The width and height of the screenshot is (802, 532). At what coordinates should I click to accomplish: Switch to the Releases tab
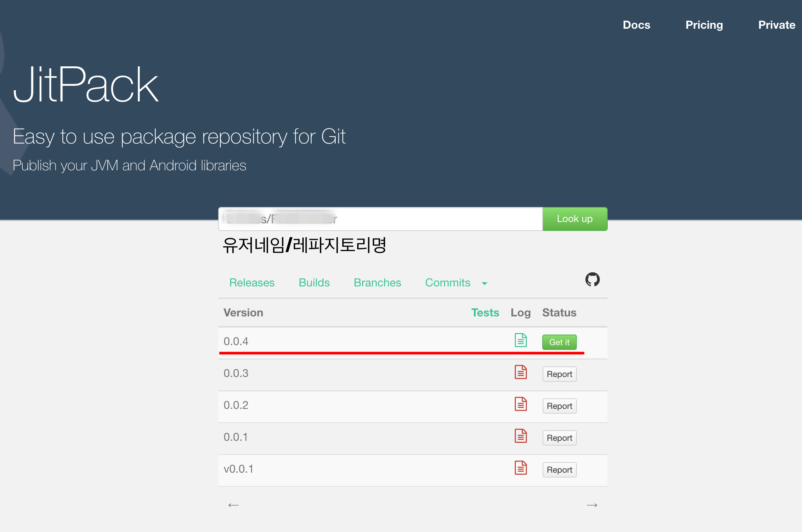252,283
